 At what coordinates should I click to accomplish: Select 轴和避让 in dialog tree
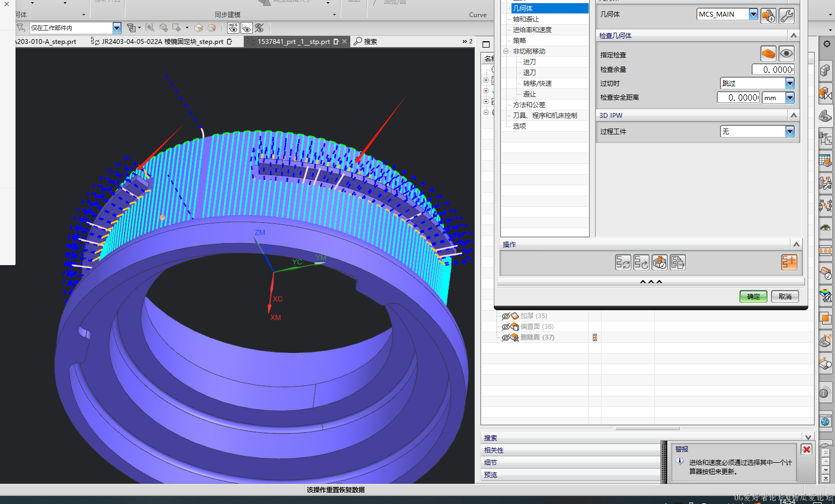click(x=526, y=19)
